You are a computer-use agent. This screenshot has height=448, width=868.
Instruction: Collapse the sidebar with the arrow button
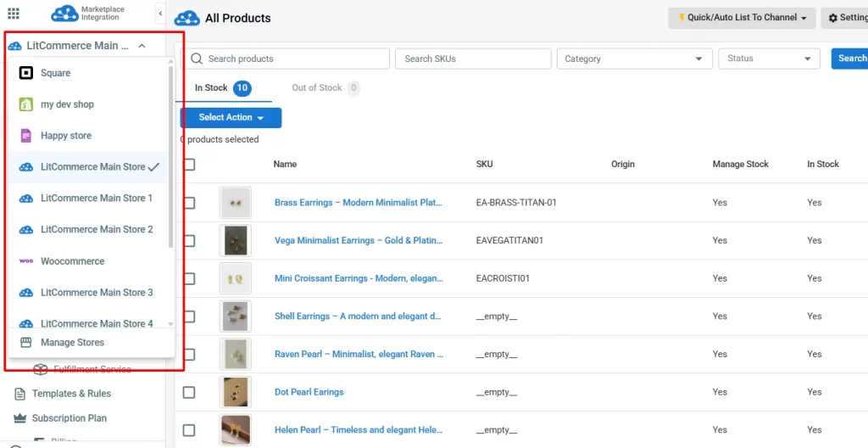[160, 14]
